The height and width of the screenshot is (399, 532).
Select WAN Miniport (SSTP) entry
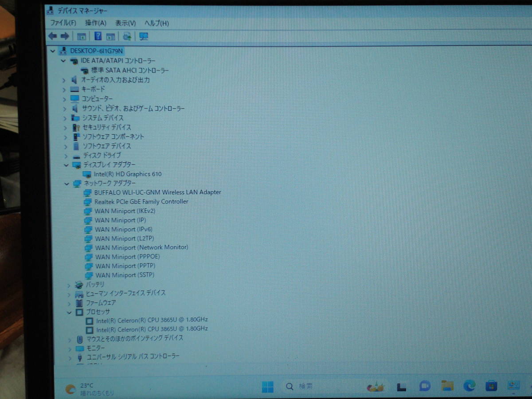tap(125, 275)
